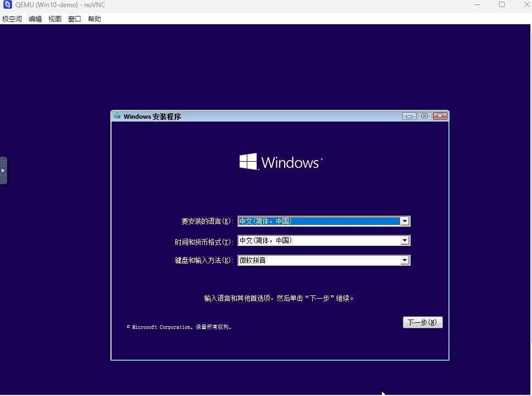Click the noVNC app icon in the title bar
Viewport: 532px width, 396px height.
pos(7,5)
